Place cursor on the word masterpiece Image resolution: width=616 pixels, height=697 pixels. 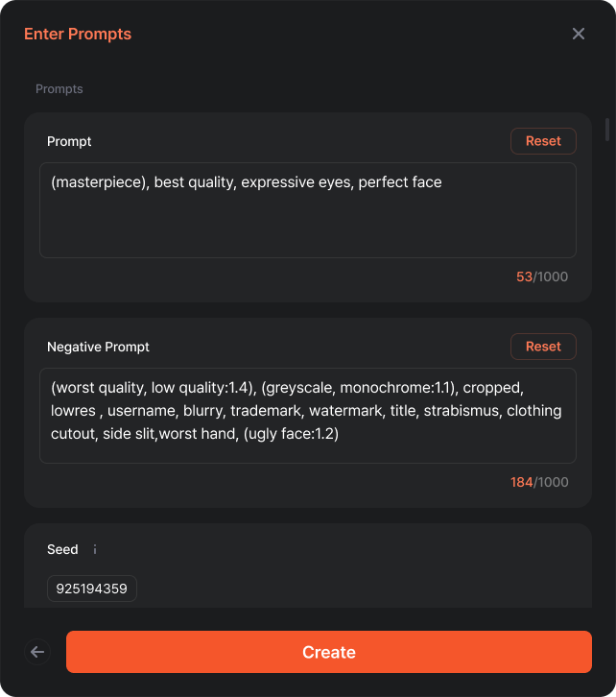[x=101, y=182]
